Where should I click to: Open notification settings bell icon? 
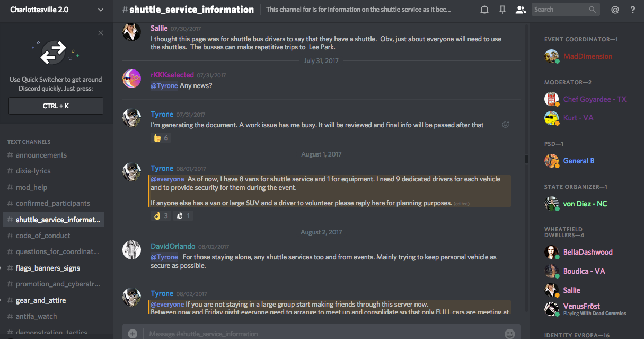tap(484, 10)
